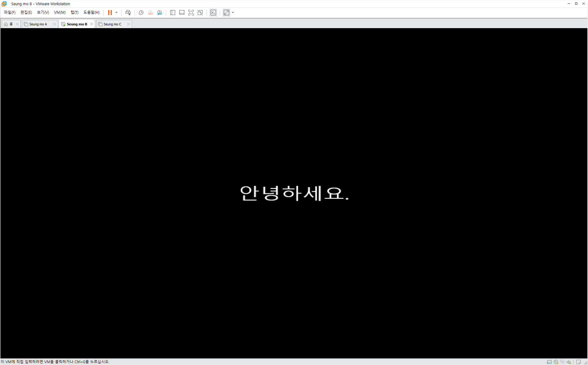
Task: Toggle the stretch guest display button
Action: 226,13
